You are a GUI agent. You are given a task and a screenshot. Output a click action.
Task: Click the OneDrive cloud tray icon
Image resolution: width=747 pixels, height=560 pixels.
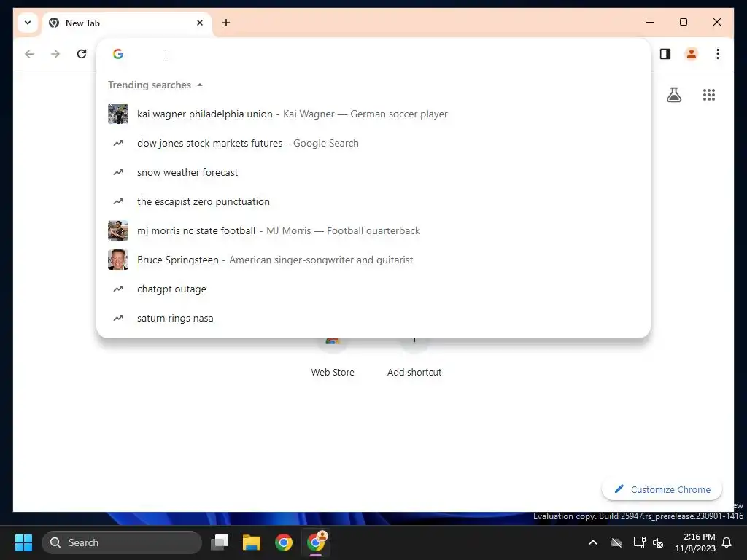click(616, 542)
